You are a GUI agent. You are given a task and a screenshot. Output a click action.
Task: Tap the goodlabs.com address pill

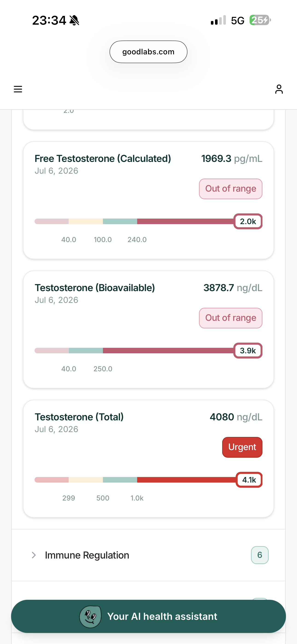tap(148, 52)
